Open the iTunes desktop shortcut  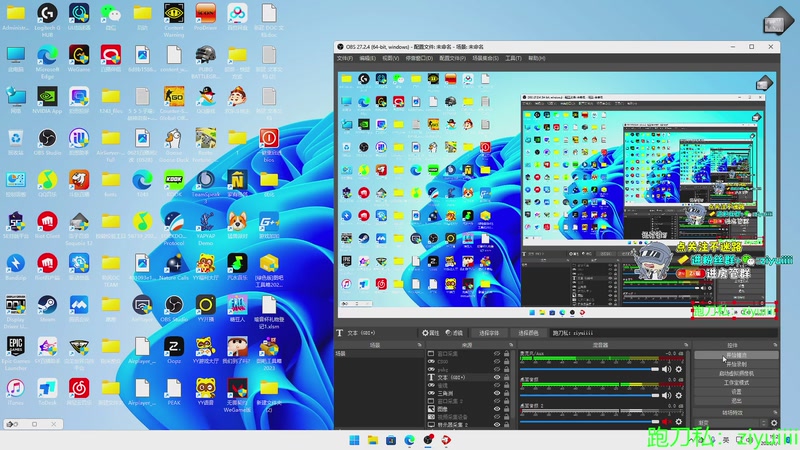pyautogui.click(x=16, y=392)
